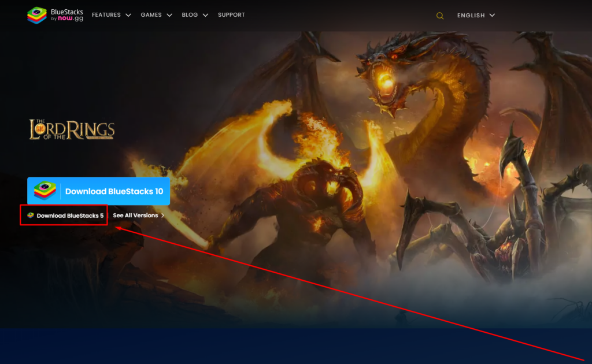Select the English language label
Image resolution: width=592 pixels, height=364 pixels.
(471, 16)
